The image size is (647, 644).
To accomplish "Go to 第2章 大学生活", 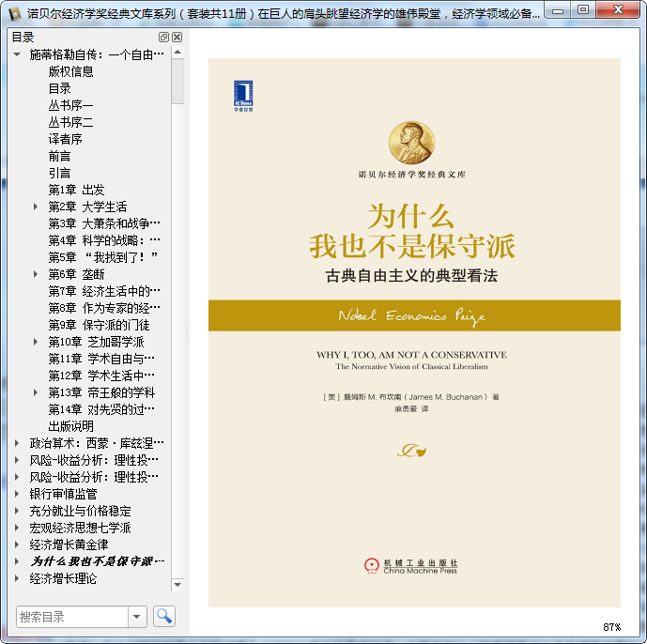I will click(x=87, y=207).
